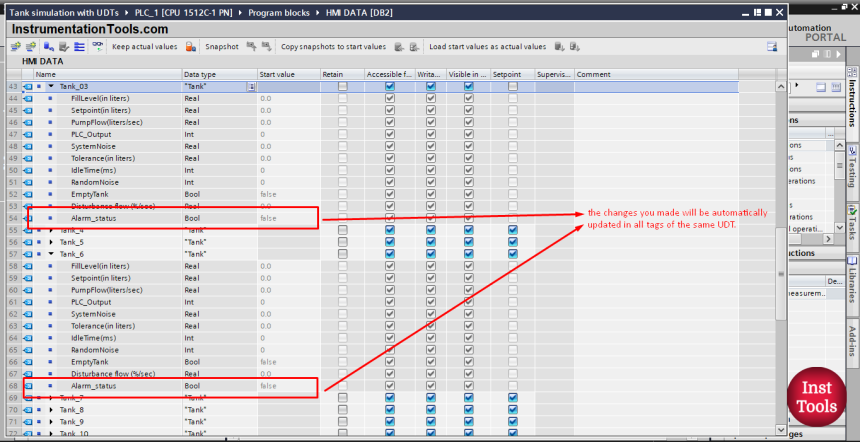Open the Tank_03 data type dropdown
Viewport: 860px width, 442px height.
pos(251,87)
